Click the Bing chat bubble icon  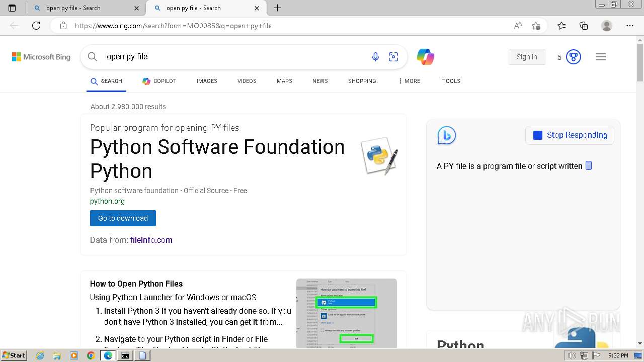(446, 135)
